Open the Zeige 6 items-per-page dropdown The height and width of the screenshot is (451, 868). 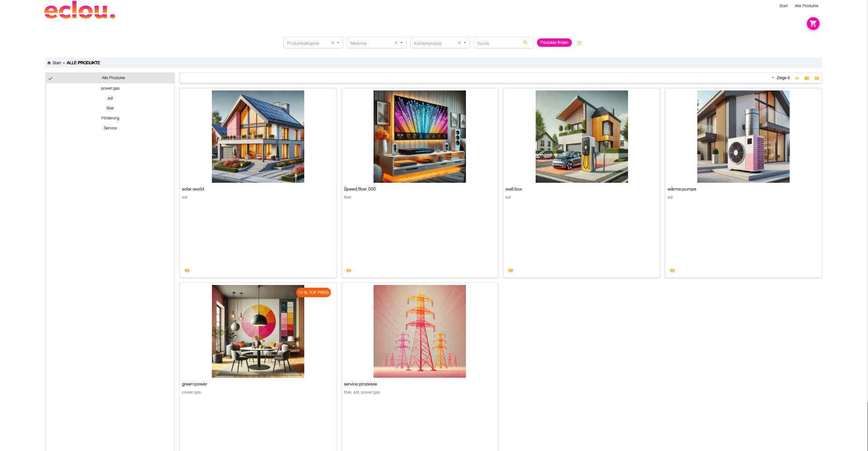(x=781, y=78)
